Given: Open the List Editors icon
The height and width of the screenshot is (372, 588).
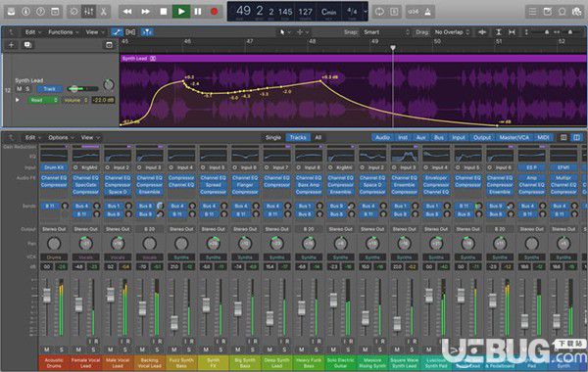Looking at the screenshot, I should point(532,12).
